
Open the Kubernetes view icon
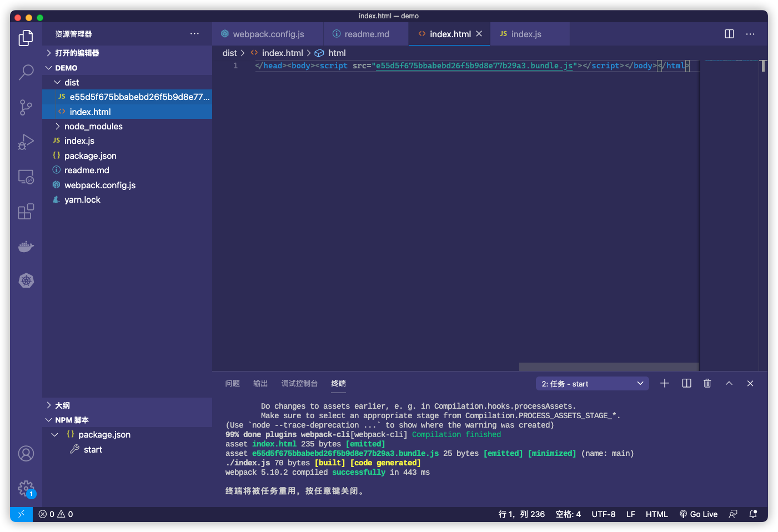26,280
